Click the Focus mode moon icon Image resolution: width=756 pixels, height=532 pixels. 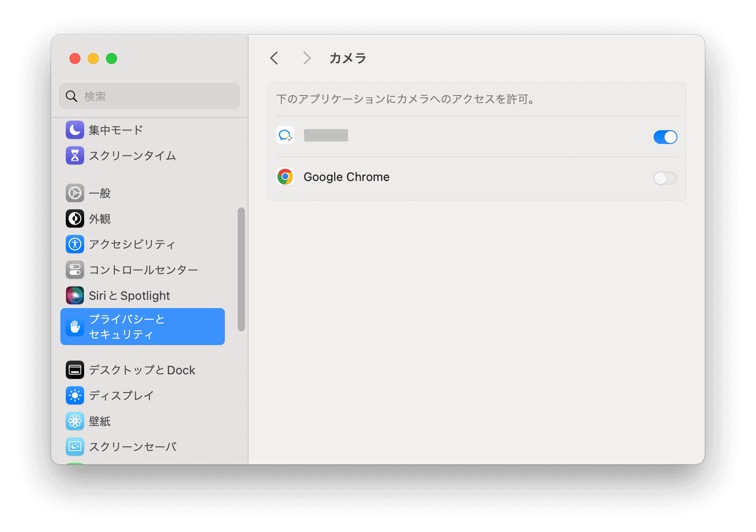[x=75, y=130]
